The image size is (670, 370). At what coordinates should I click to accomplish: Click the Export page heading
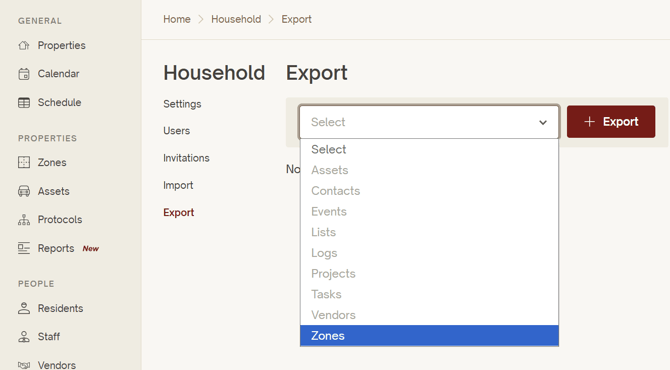317,73
